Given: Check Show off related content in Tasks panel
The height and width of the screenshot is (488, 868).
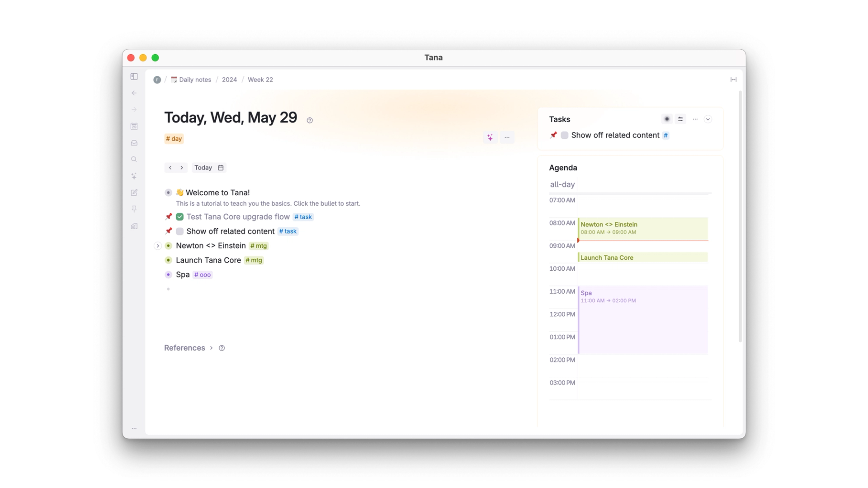Looking at the screenshot, I should (x=564, y=135).
